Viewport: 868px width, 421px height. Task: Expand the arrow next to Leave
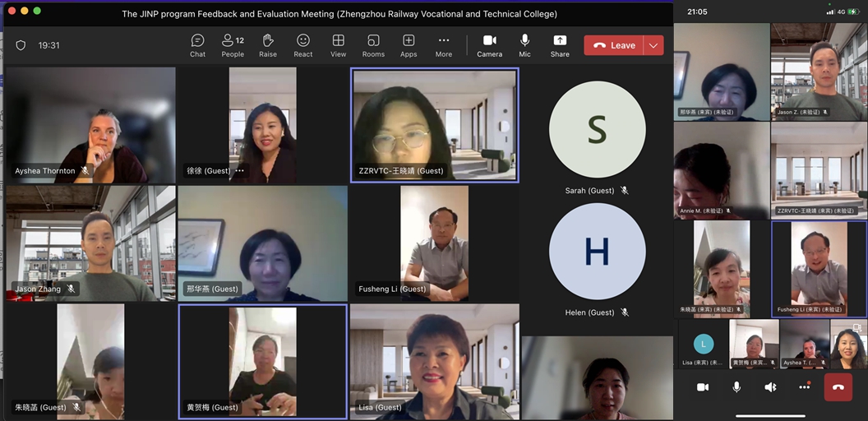(x=653, y=45)
